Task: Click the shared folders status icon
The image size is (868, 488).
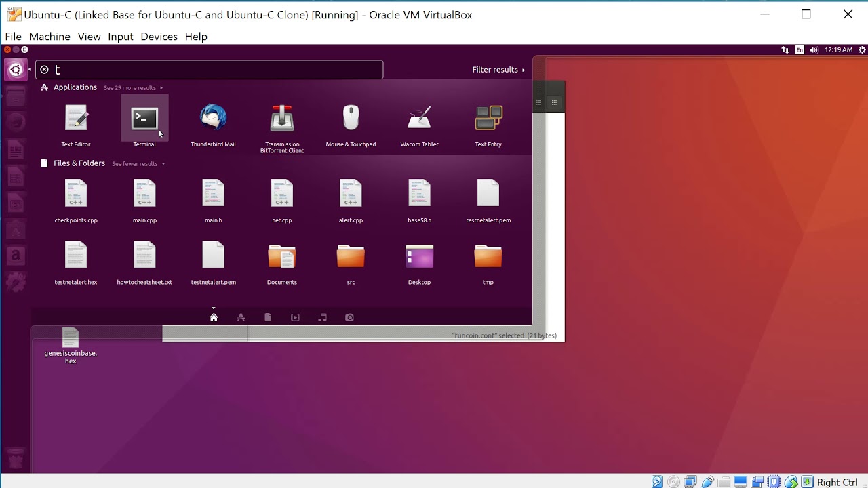Action: coord(724,482)
